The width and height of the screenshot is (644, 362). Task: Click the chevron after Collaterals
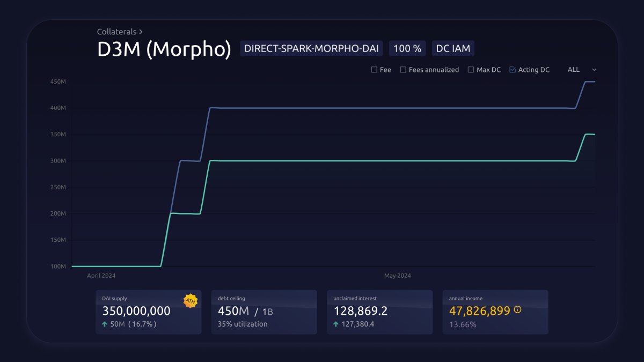coord(141,32)
